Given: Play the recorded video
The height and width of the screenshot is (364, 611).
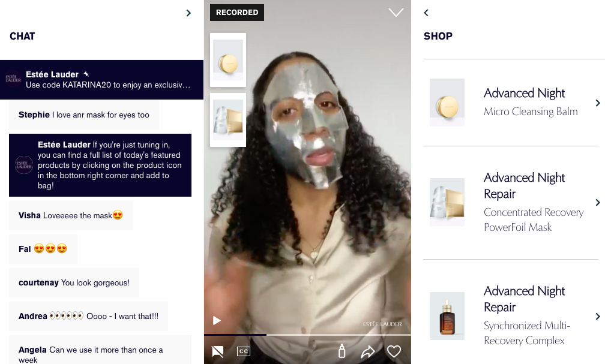Looking at the screenshot, I should click(217, 321).
